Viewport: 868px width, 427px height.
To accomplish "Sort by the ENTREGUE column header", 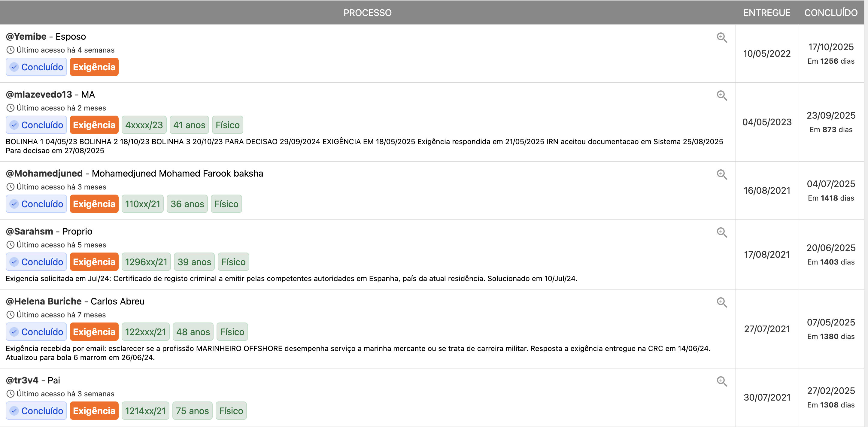I will point(766,13).
